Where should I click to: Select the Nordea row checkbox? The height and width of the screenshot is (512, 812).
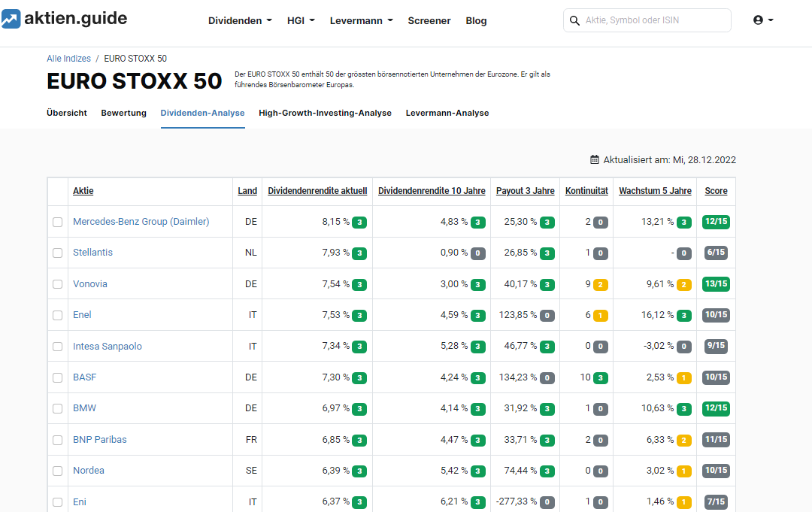(x=57, y=471)
